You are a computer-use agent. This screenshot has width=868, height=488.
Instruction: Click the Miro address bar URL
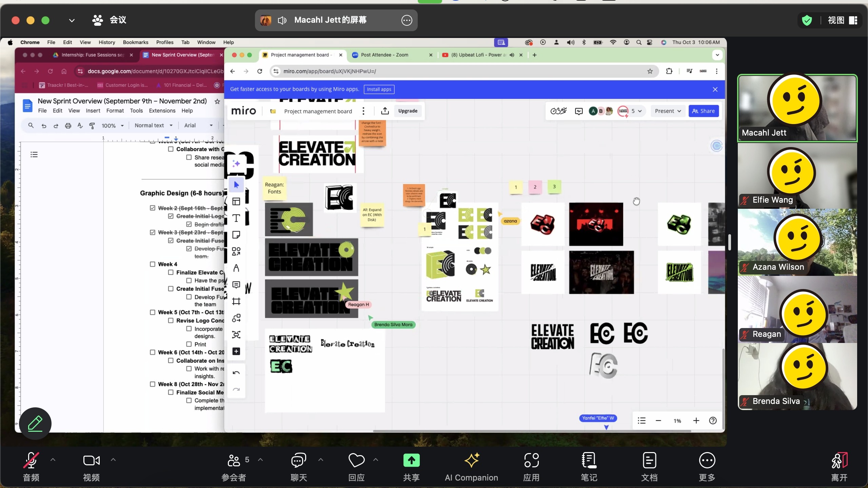point(330,71)
